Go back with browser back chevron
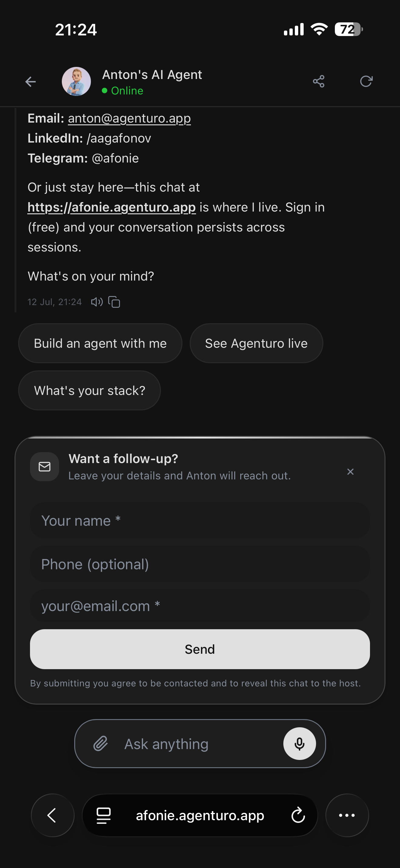 pos(53,815)
